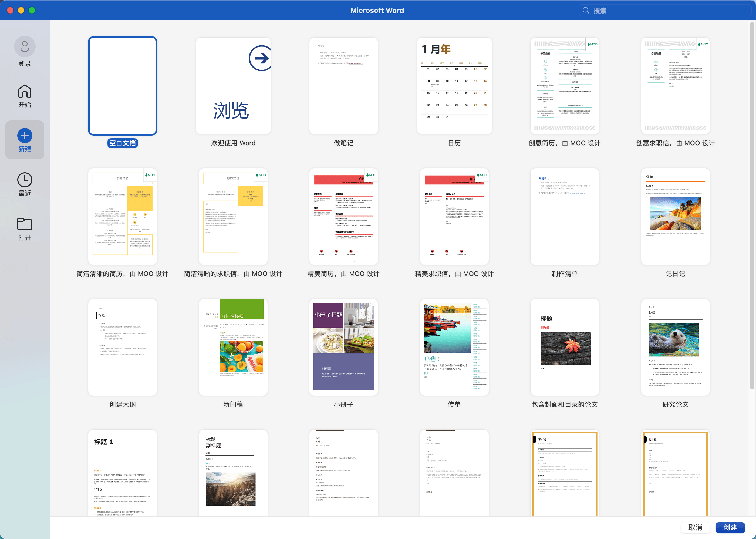Click the magnifier icon in search
Image resolution: width=756 pixels, height=539 pixels.
point(586,11)
